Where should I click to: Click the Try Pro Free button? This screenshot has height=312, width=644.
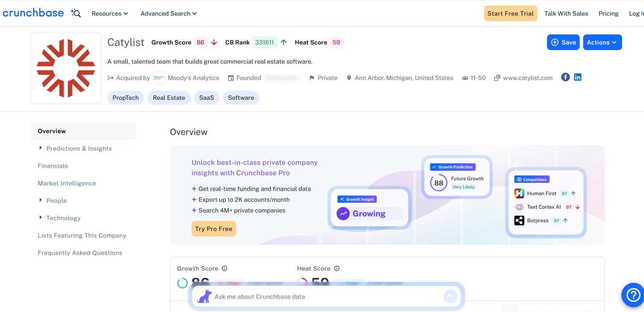click(x=214, y=229)
